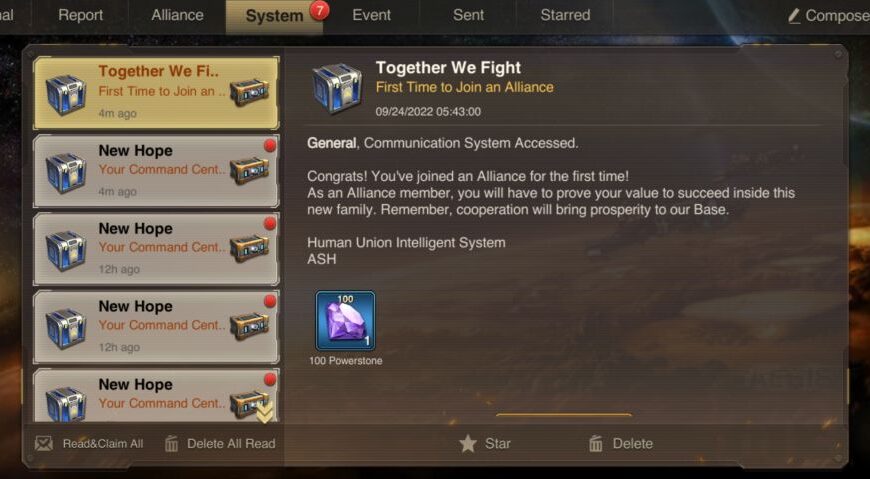Click the large chest icon in message header

337,88
